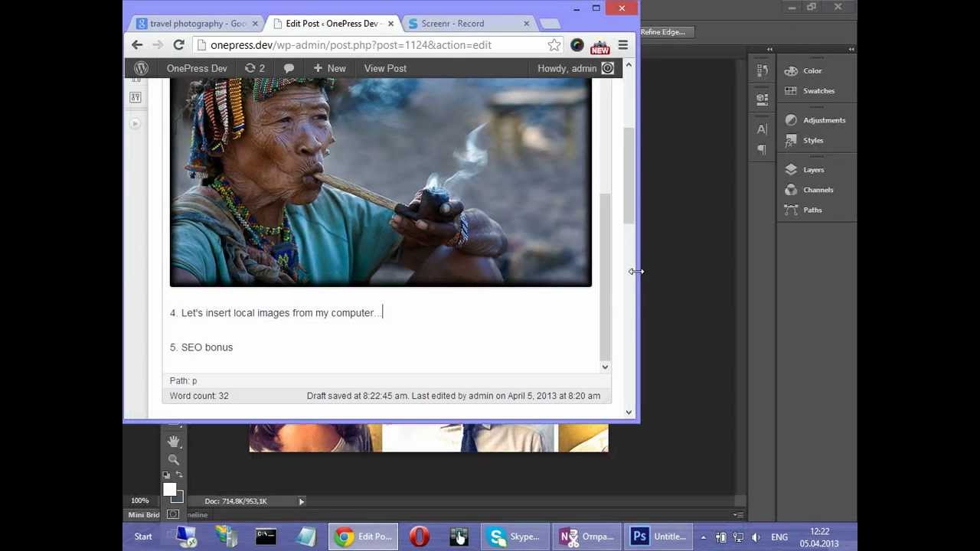This screenshot has width=980, height=551.
Task: Open Photoshop document status info menu arrow
Action: [x=301, y=501]
